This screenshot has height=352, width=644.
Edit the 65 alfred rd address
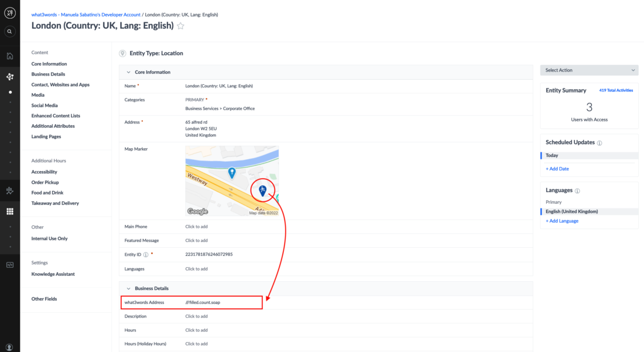click(201, 129)
